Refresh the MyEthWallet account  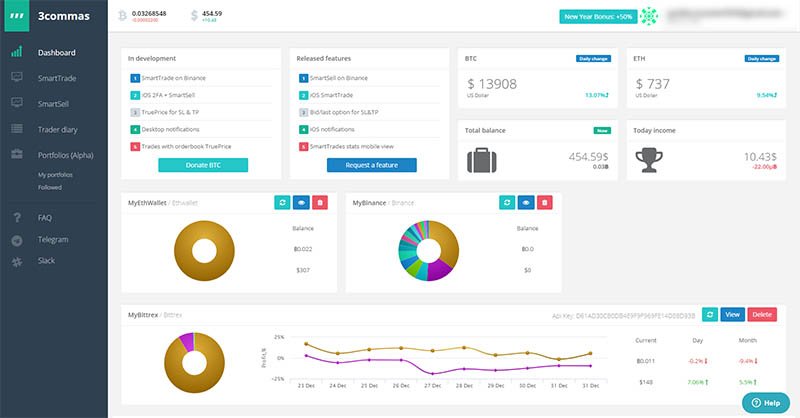tap(282, 203)
